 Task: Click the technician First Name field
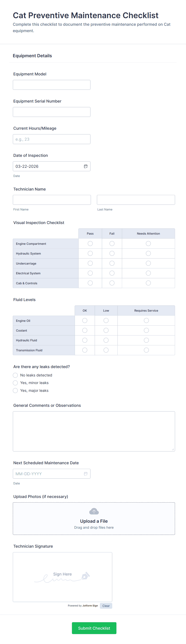tap(52, 200)
